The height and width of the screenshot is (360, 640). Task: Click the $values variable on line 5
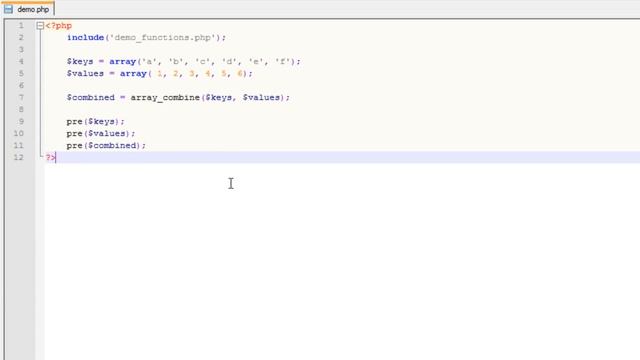[x=85, y=73]
